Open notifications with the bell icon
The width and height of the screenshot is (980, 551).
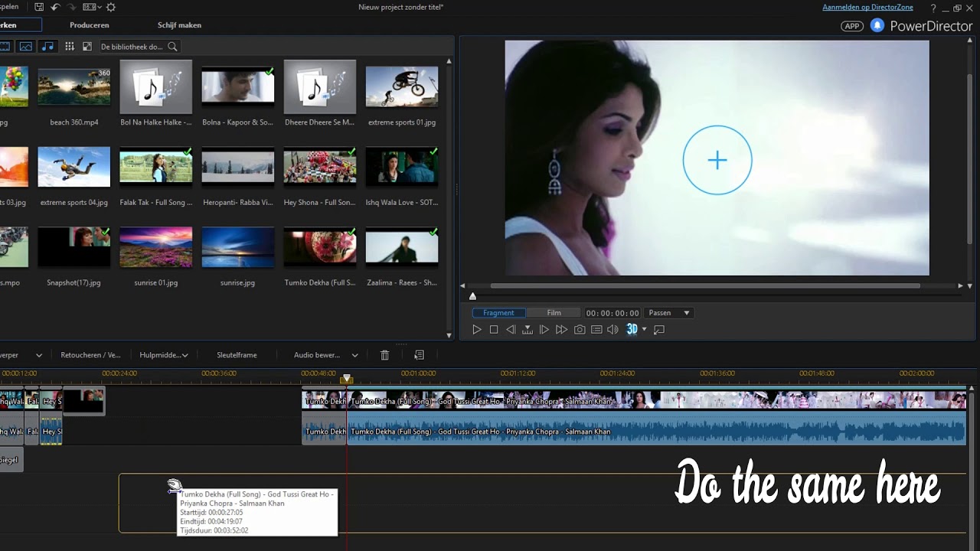pos(877,25)
